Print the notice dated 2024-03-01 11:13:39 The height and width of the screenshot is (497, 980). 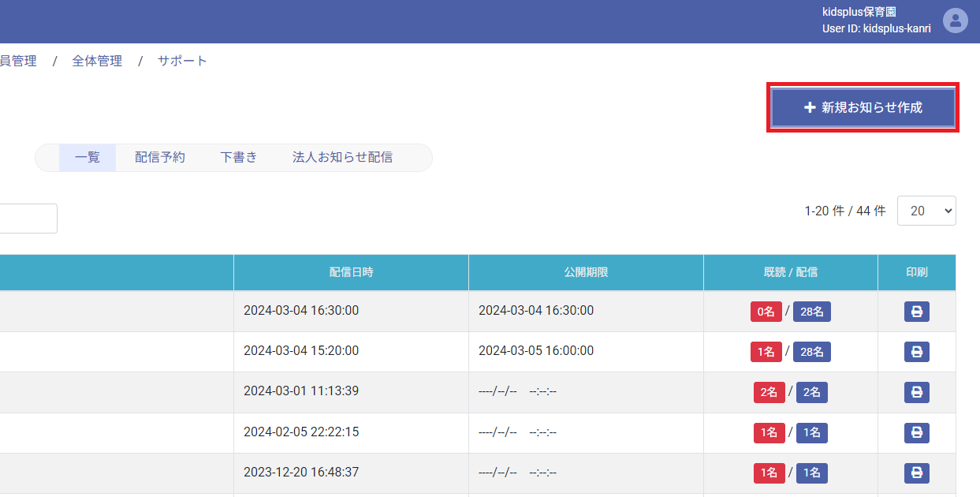[917, 392]
